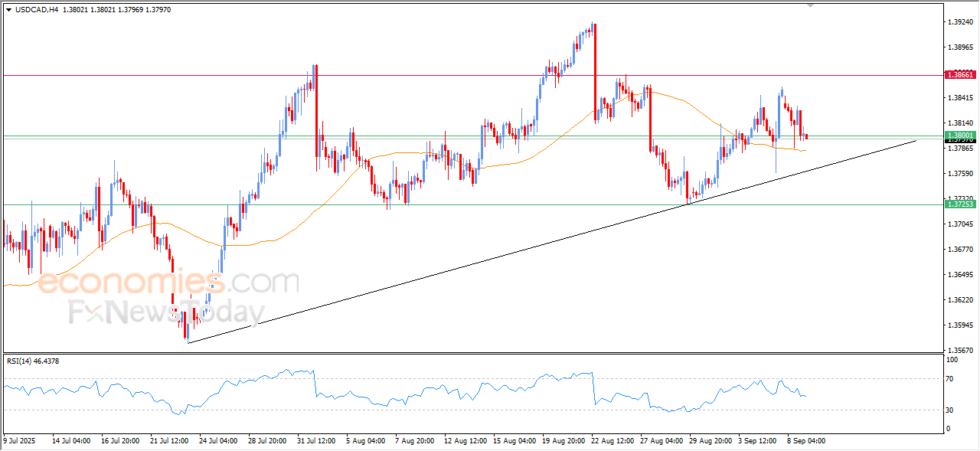Click the 3 Sep 12:00 time label
The width and height of the screenshot is (980, 451).
(x=756, y=441)
